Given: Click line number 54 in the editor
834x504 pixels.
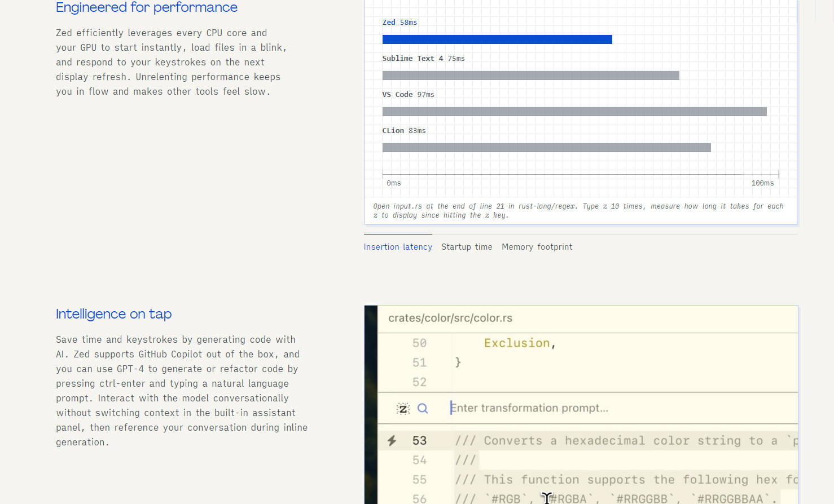Looking at the screenshot, I should [419, 460].
